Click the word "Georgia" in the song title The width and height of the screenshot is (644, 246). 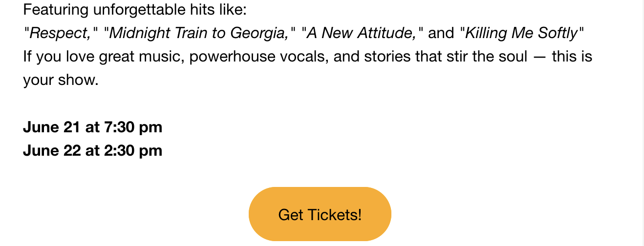(x=261, y=33)
